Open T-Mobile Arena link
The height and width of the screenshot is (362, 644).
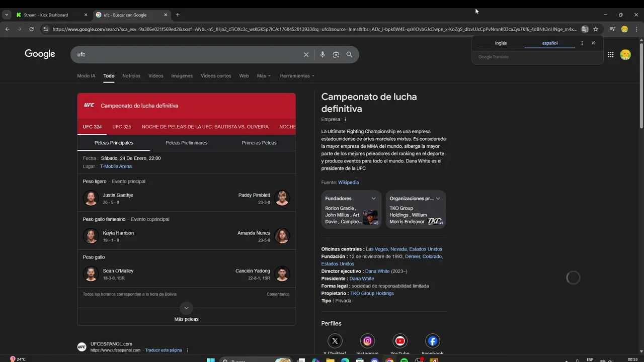(x=116, y=166)
